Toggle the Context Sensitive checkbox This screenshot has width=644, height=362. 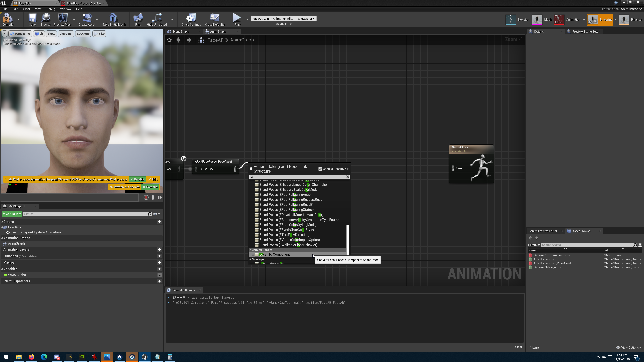click(x=320, y=169)
